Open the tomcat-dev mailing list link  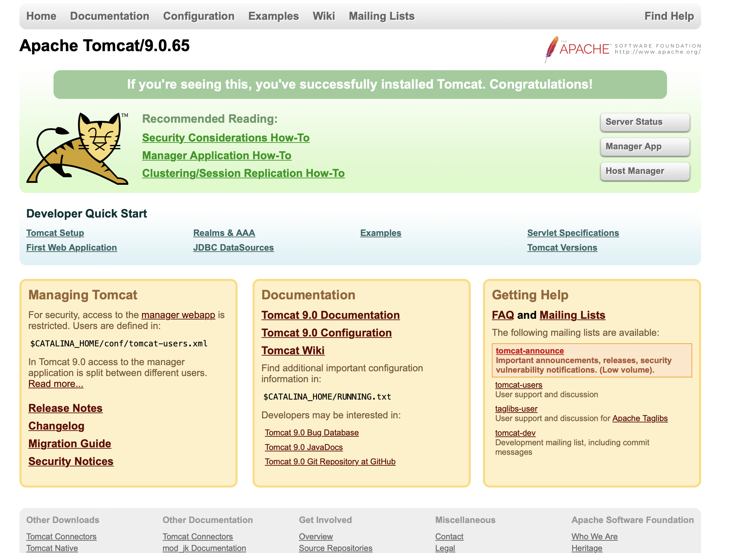515,433
